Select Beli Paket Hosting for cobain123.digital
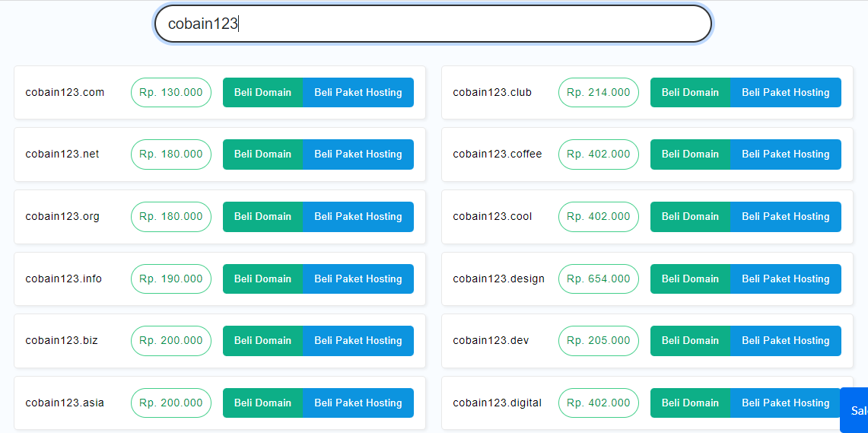The image size is (868, 433). pyautogui.click(x=786, y=403)
